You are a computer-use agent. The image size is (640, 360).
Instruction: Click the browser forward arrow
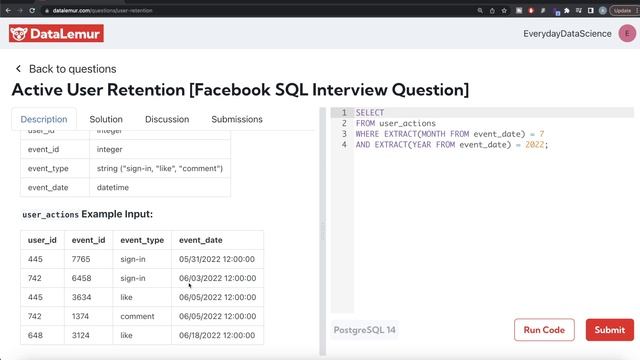(20, 11)
